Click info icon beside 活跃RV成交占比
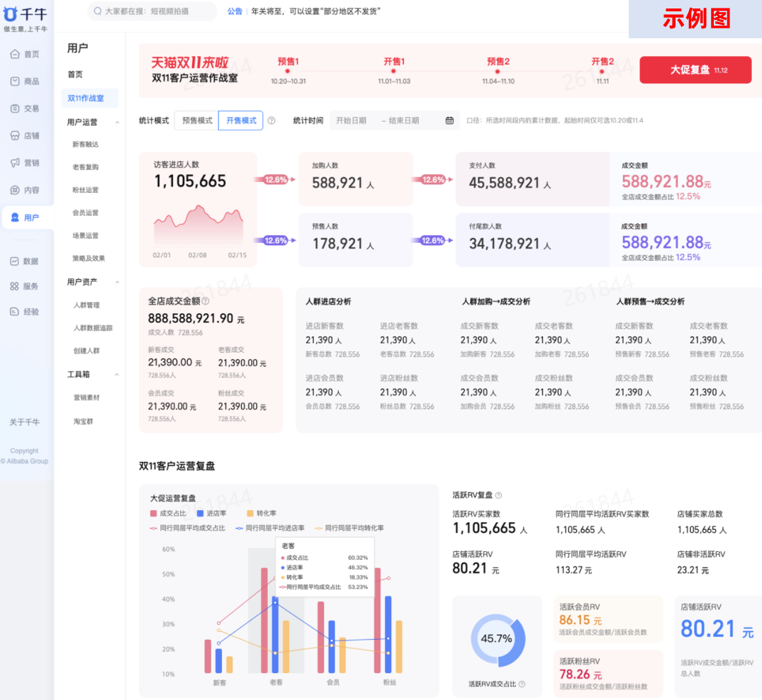This screenshot has width=762, height=700. (x=522, y=684)
